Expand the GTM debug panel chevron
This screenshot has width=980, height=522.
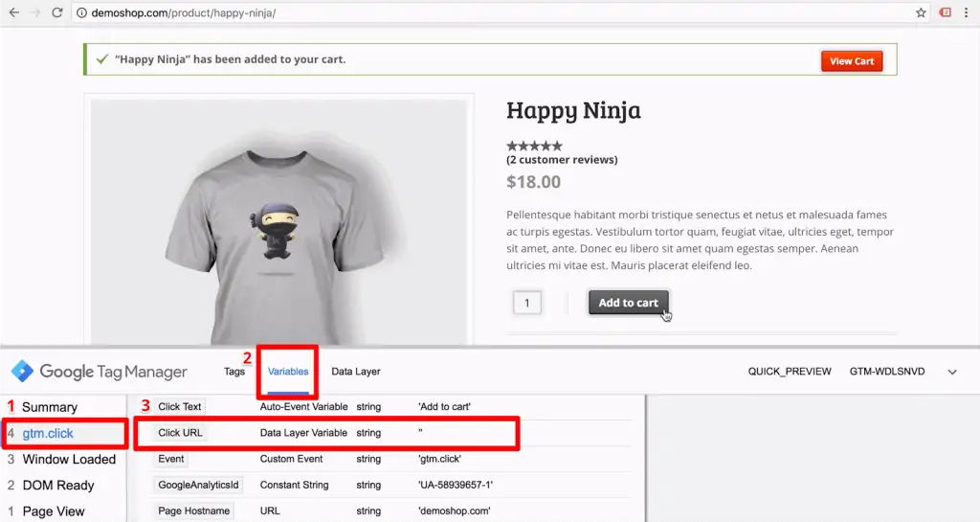click(952, 372)
